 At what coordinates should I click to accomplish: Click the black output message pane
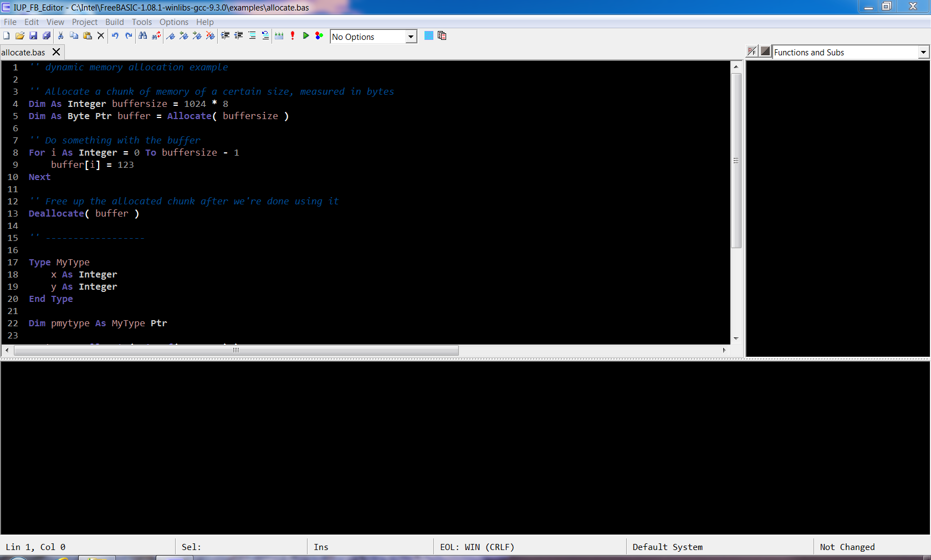click(x=465, y=448)
